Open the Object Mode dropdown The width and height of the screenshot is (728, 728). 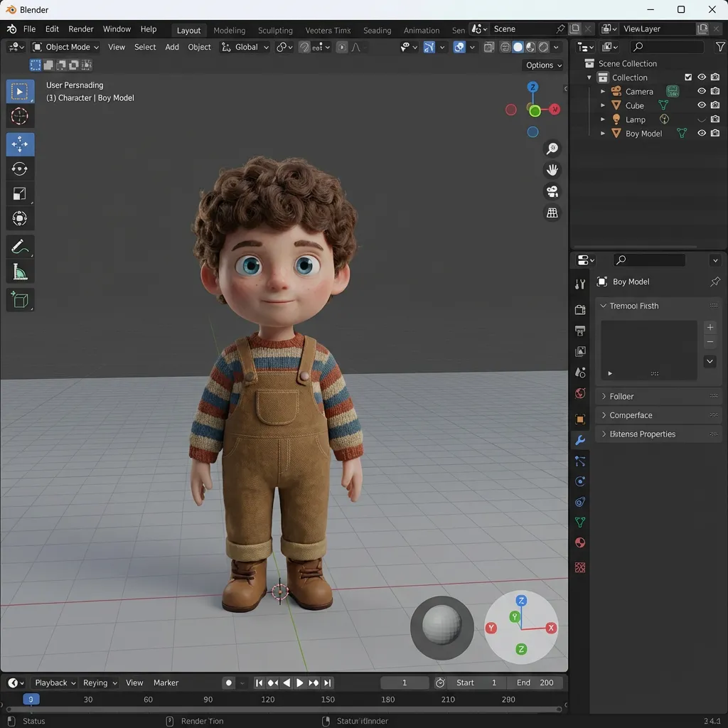pos(65,47)
